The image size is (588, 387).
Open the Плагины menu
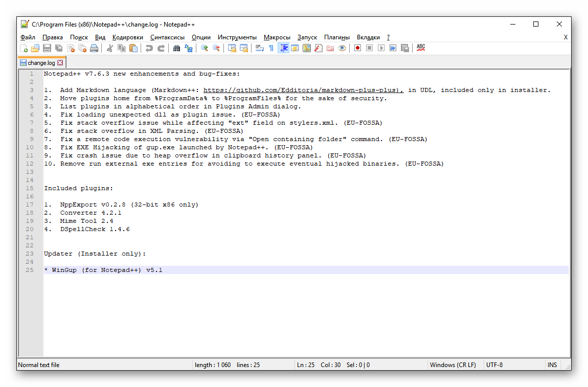click(x=337, y=37)
